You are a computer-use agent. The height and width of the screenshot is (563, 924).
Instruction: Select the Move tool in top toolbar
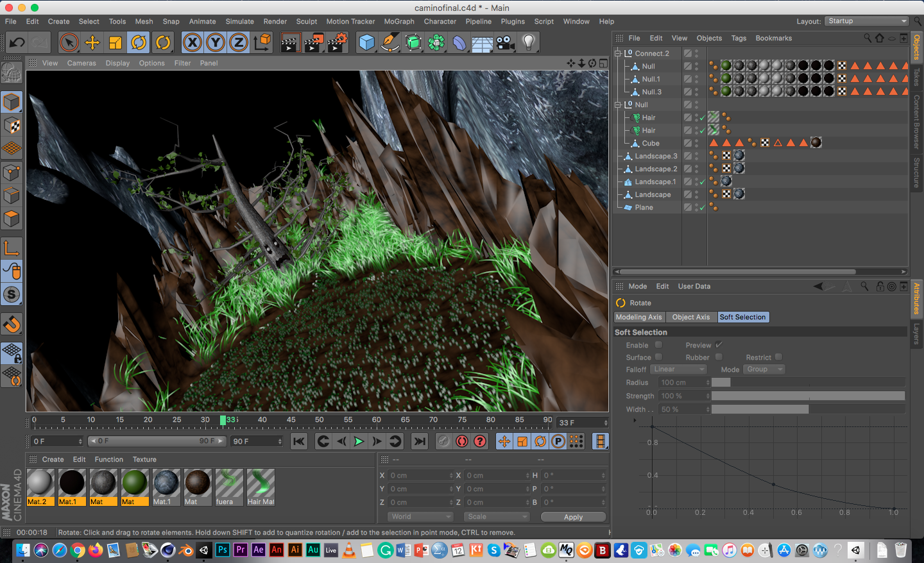pos(92,43)
